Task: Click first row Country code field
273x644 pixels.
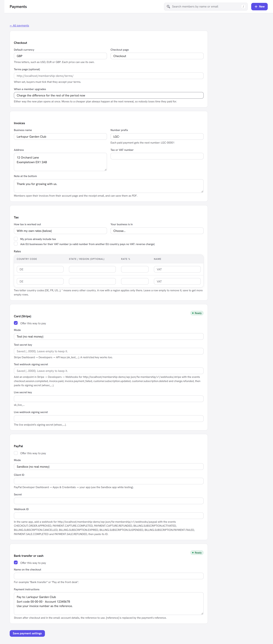Action: tap(40, 269)
